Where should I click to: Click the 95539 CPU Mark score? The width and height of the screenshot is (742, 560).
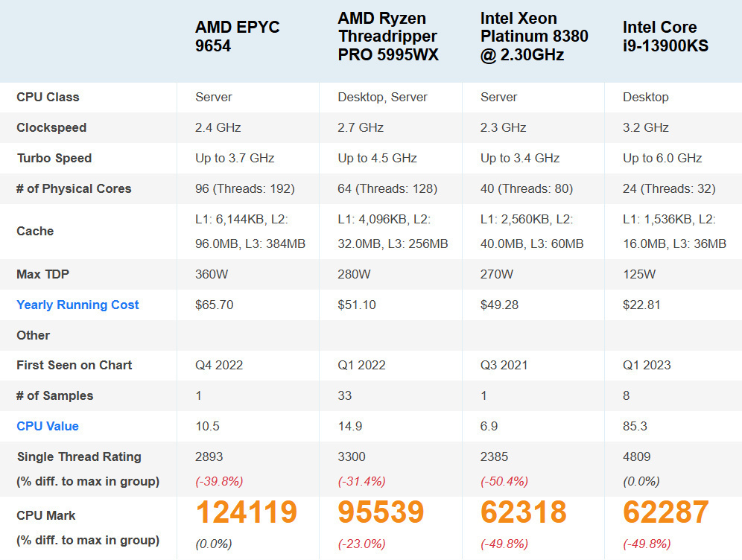381,512
